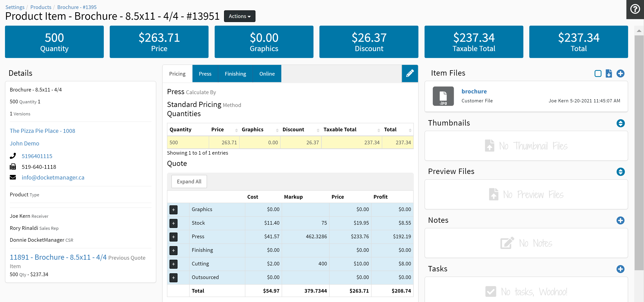
Task: Click the download files icon in Item Files
Action: pos(609,73)
